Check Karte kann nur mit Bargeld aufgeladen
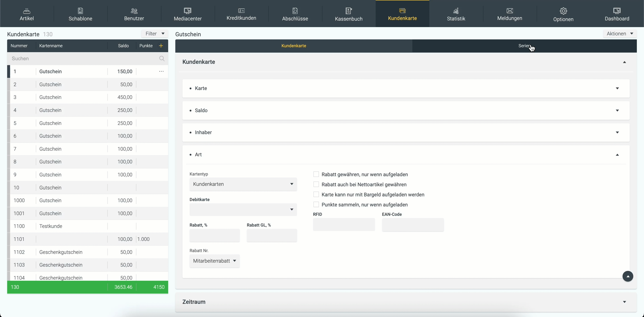 (316, 194)
